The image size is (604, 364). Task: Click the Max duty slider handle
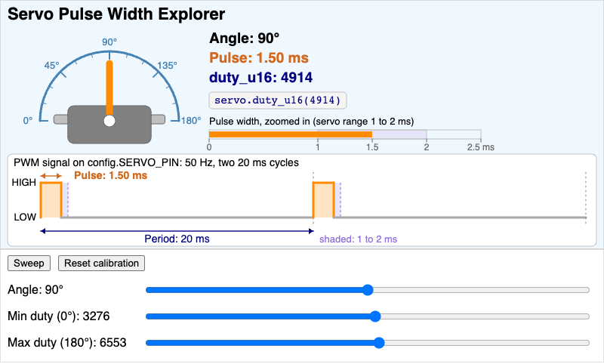pyautogui.click(x=379, y=343)
